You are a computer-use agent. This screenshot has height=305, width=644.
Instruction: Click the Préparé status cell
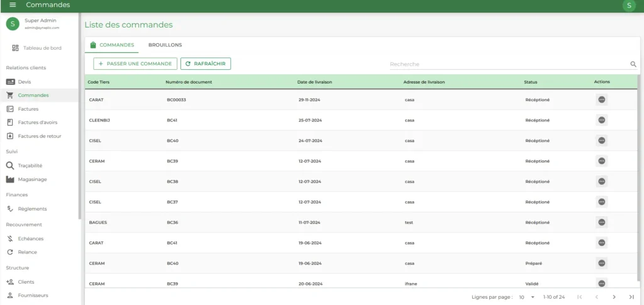[x=533, y=263]
